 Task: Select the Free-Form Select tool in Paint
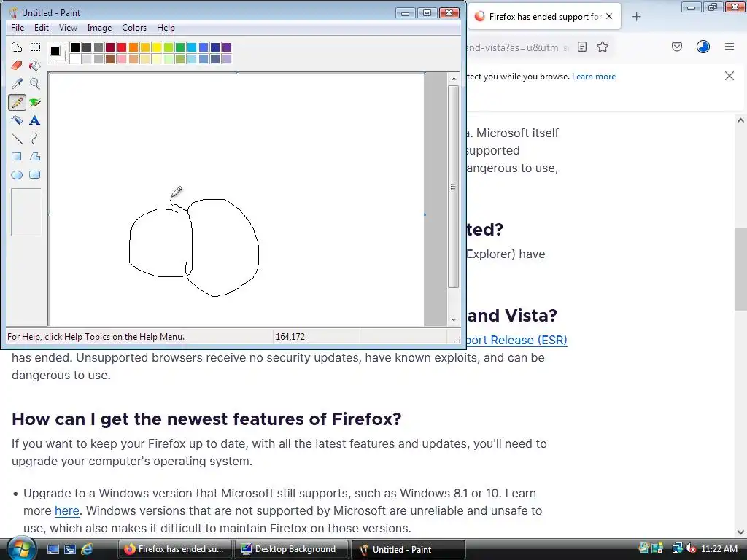click(17, 47)
